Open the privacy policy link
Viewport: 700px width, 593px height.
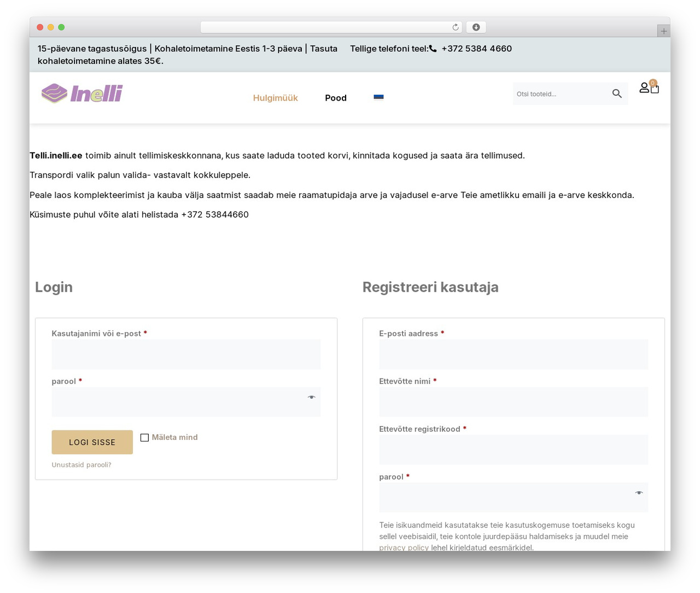404,548
